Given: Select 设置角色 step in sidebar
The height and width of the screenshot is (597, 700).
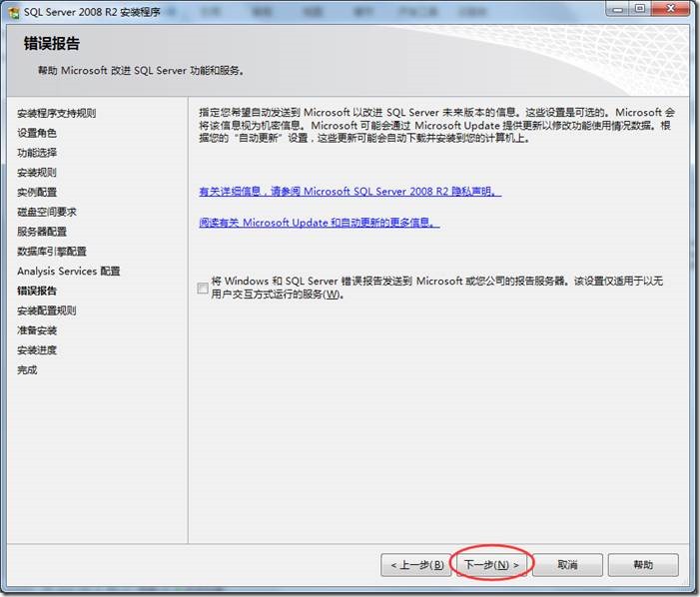Looking at the screenshot, I should 37,133.
